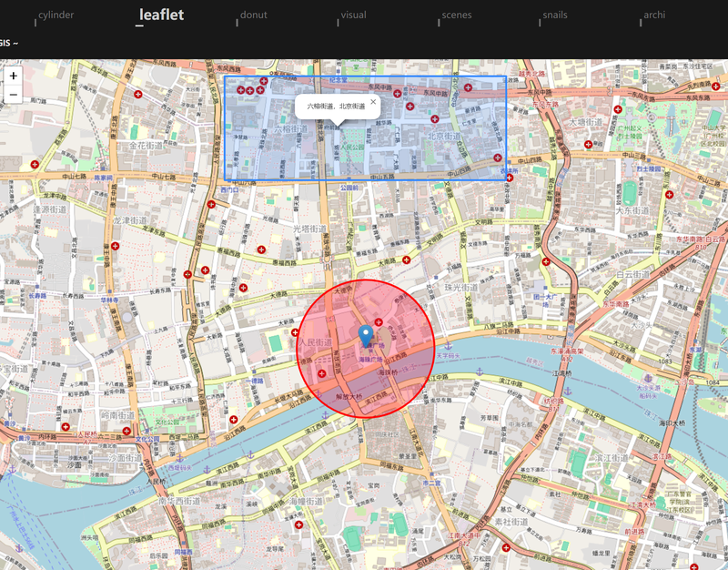Click hospital marker near 北京街道 label
This screenshot has width=728, height=570.
click(435, 119)
